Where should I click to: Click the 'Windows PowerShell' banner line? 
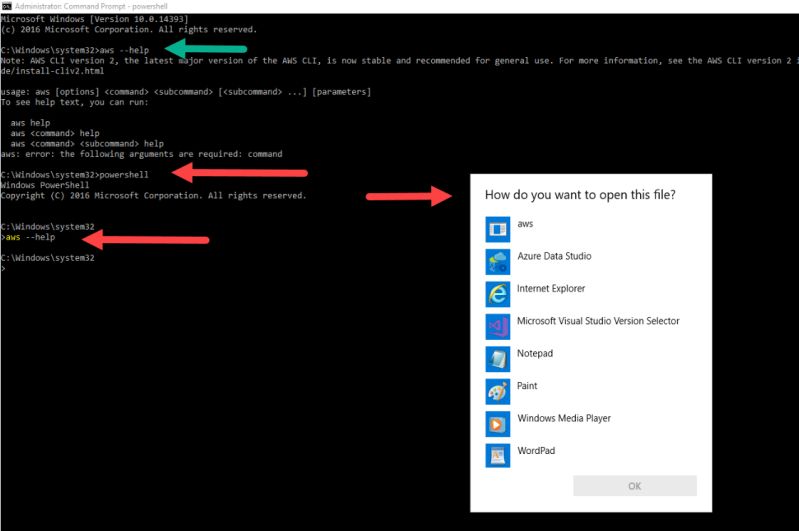pyautogui.click(x=45, y=185)
